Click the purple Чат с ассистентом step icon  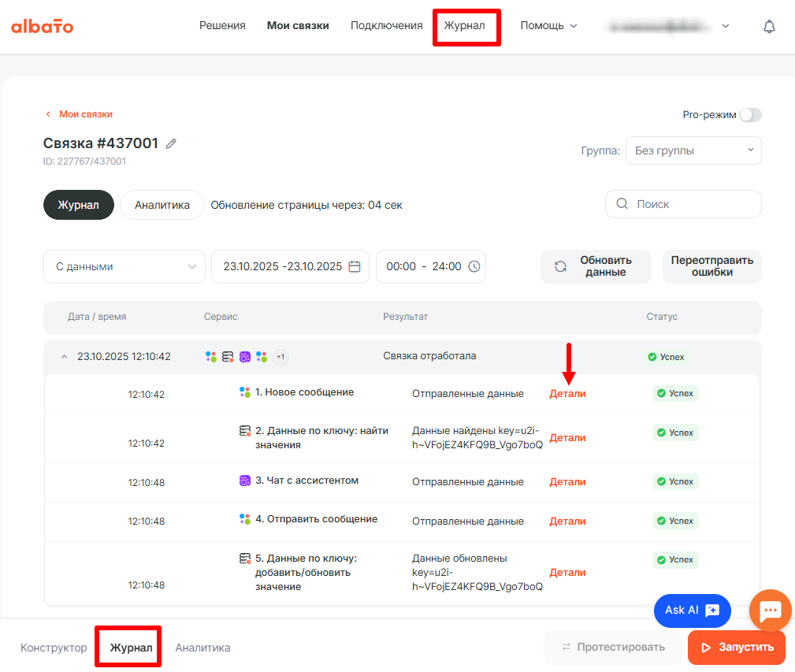coord(245,481)
